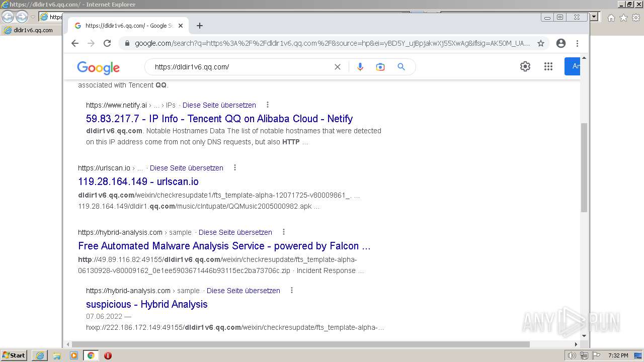Go back in Chrome tab history
Viewport: 644px width, 362px height.
(x=75, y=43)
